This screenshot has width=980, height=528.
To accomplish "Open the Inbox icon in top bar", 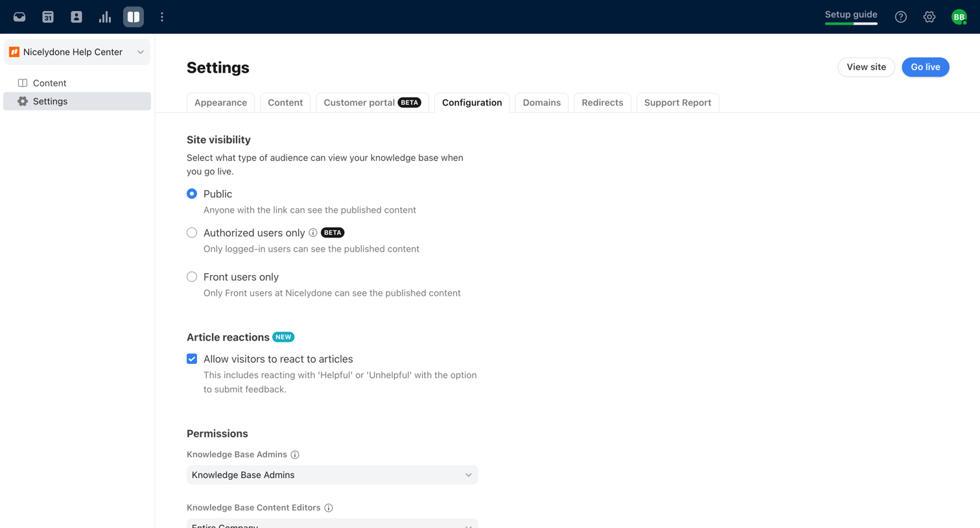I will pos(19,17).
